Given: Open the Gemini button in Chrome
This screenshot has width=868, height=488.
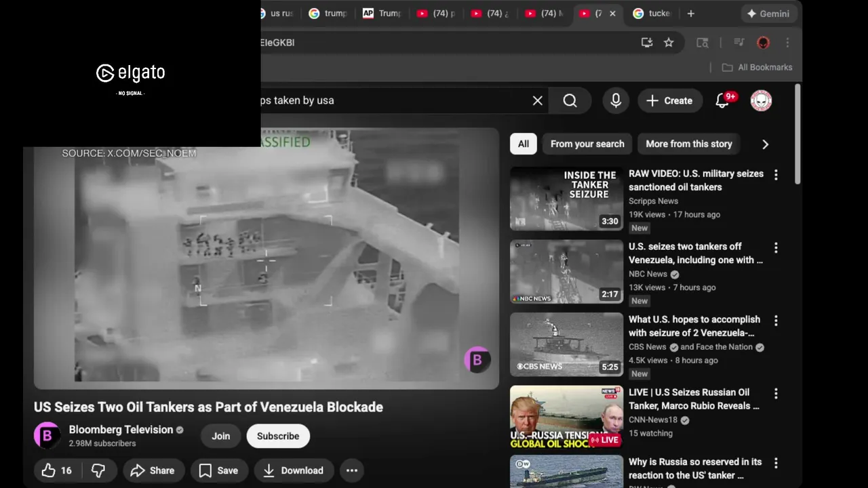Looking at the screenshot, I should 768,14.
